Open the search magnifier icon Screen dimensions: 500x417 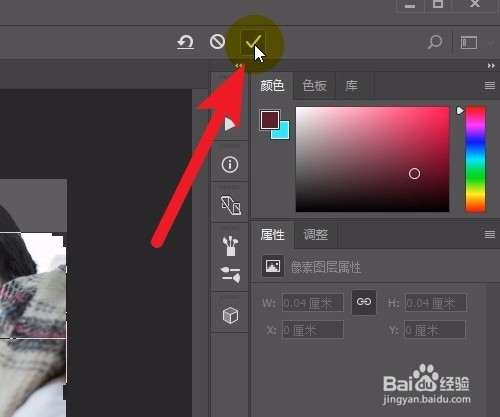click(x=435, y=42)
